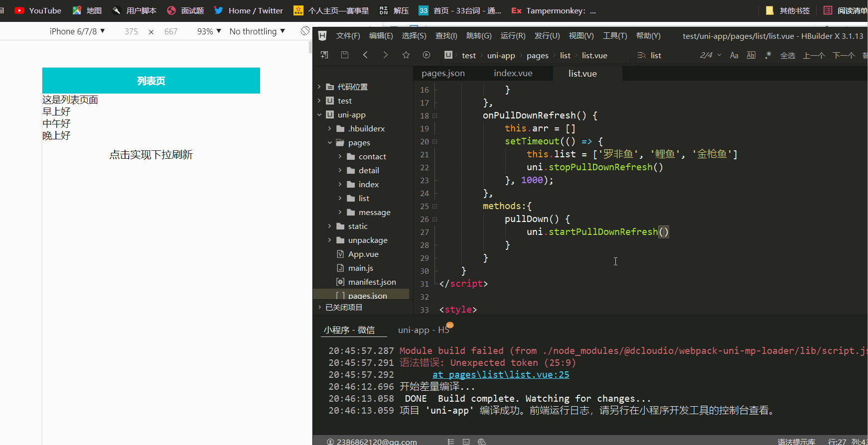Click 全选 select-all matches button
Viewport: 868px width, 445px height.
(788, 55)
